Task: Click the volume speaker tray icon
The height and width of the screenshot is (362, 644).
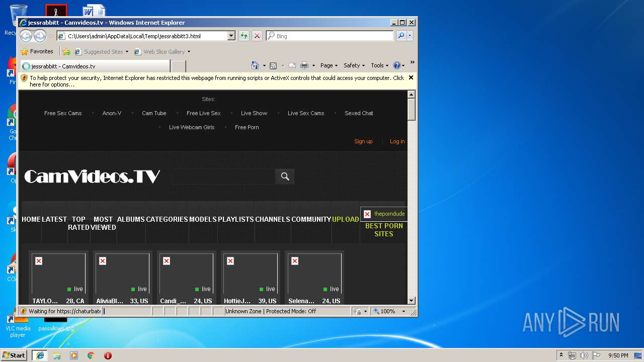Action: pyautogui.click(x=584, y=355)
